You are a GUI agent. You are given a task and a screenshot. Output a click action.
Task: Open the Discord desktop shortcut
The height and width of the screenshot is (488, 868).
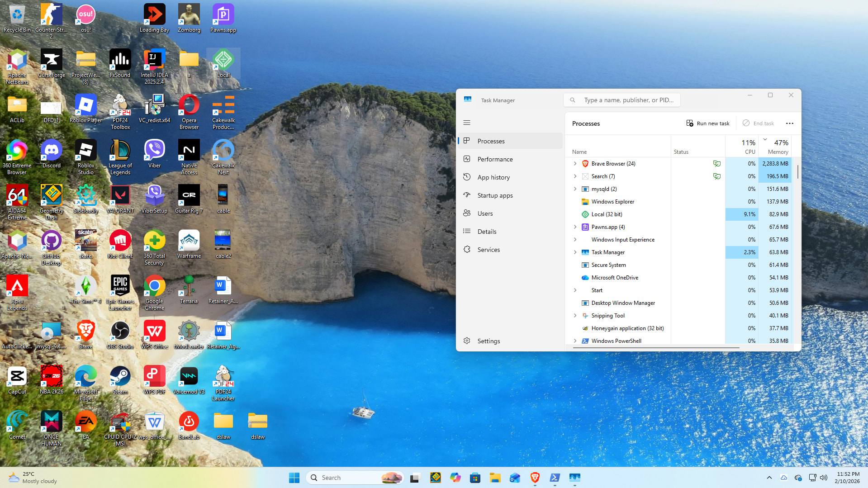coord(51,154)
